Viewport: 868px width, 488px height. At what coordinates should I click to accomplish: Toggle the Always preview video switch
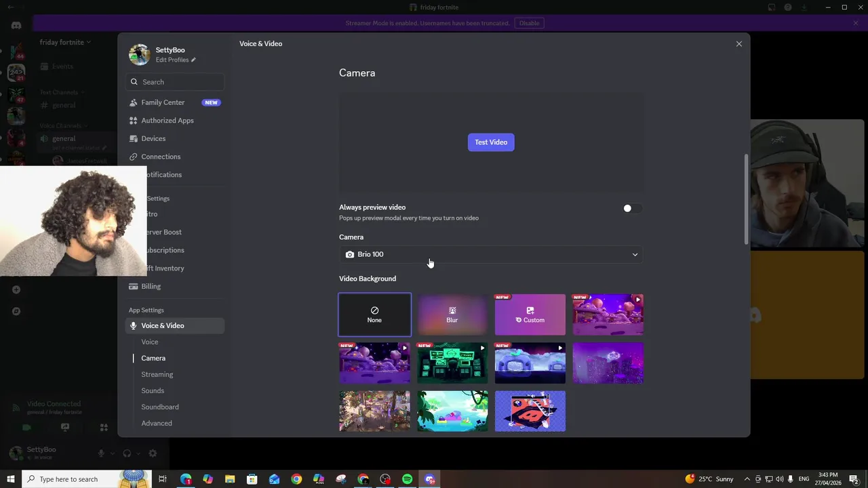[x=632, y=209]
